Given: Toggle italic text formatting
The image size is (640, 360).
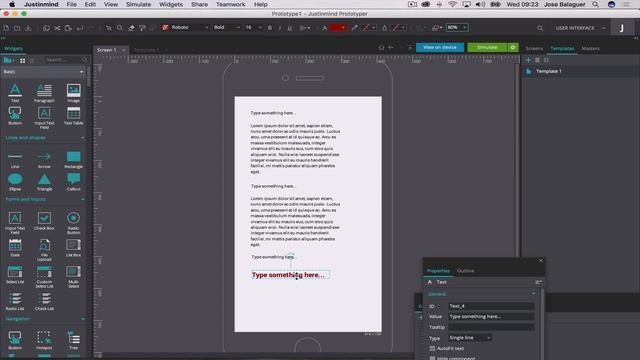Looking at the screenshot, I should (x=280, y=28).
